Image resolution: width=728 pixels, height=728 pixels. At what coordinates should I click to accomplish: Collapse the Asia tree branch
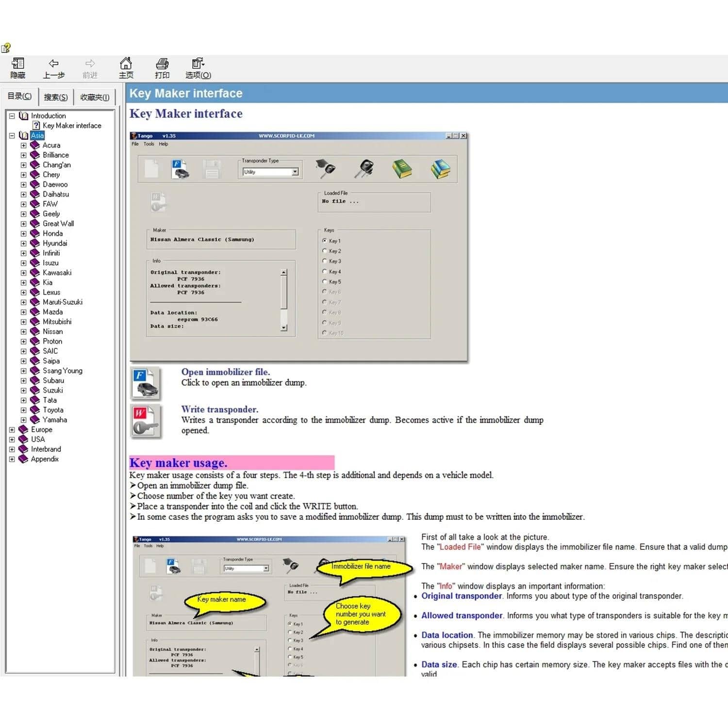click(x=12, y=135)
